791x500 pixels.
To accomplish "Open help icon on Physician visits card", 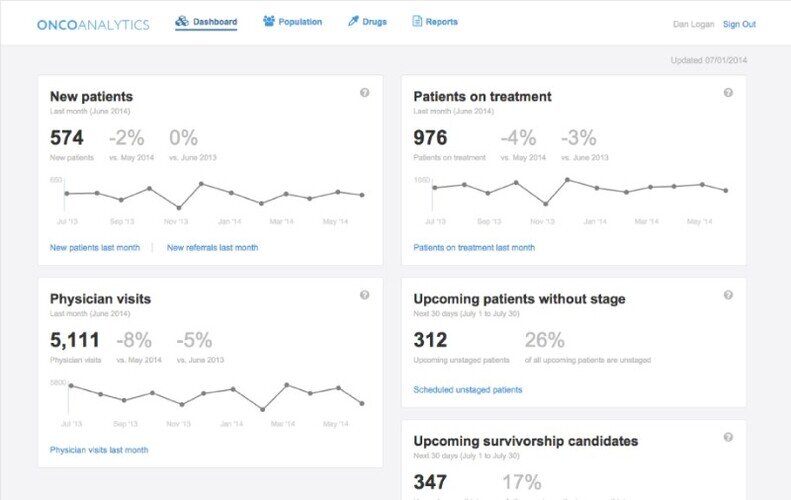I will pyautogui.click(x=364, y=295).
